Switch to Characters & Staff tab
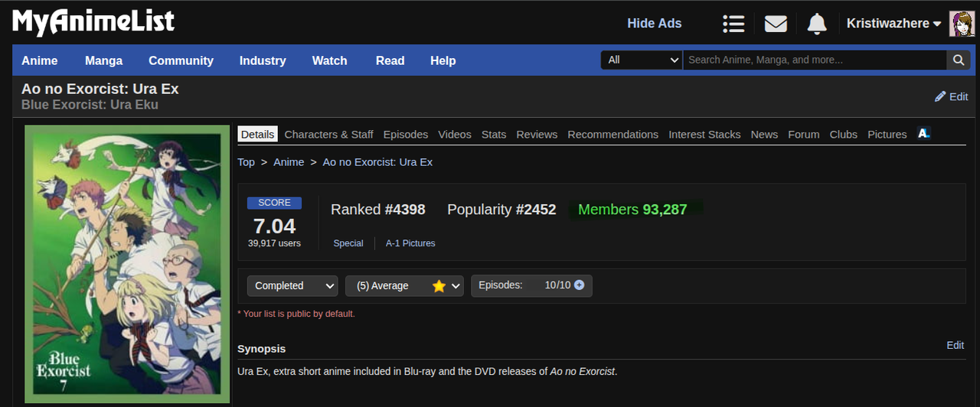This screenshot has width=980, height=407. (x=329, y=134)
